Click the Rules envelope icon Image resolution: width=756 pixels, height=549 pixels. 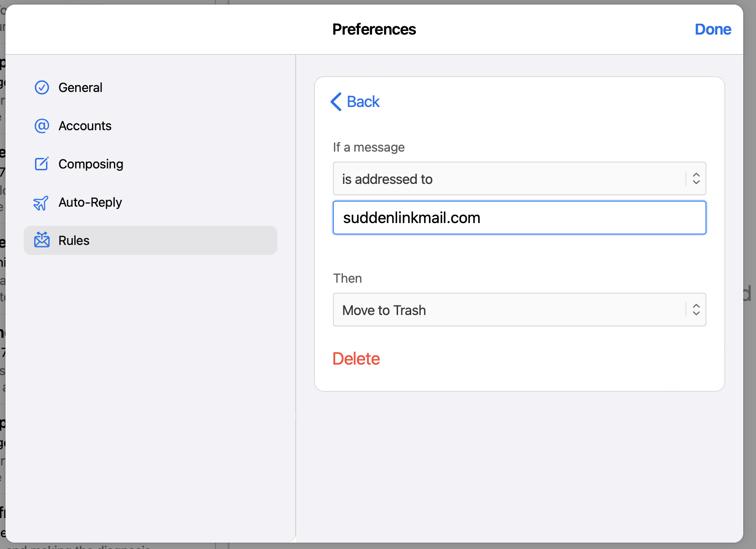42,240
